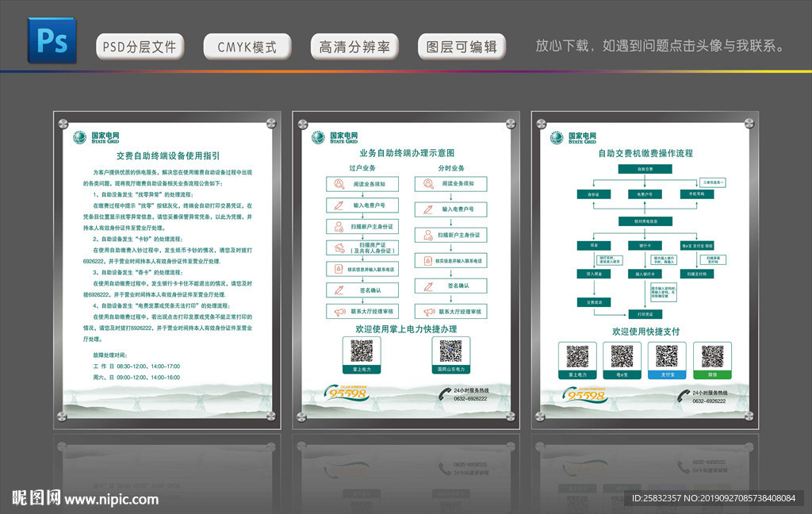The height and width of the screenshot is (514, 812).
Task: Expand the 银行卡 payment branch
Action: (646, 244)
